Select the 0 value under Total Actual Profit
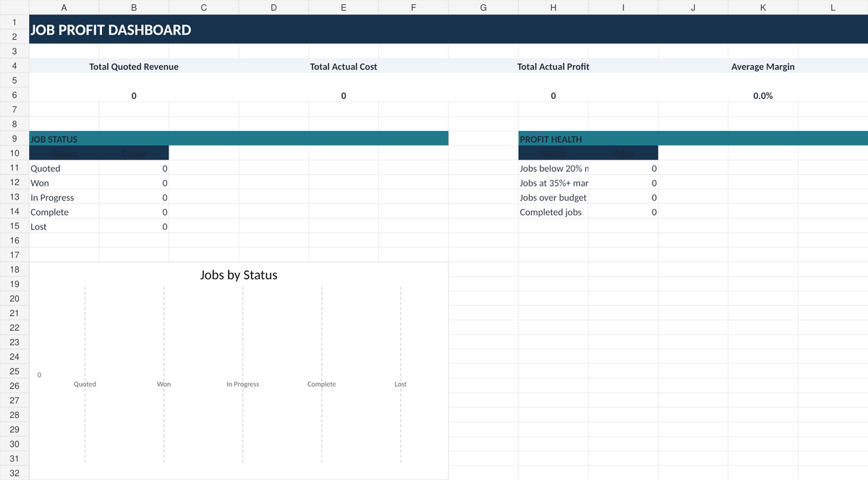868x480 pixels. [553, 95]
